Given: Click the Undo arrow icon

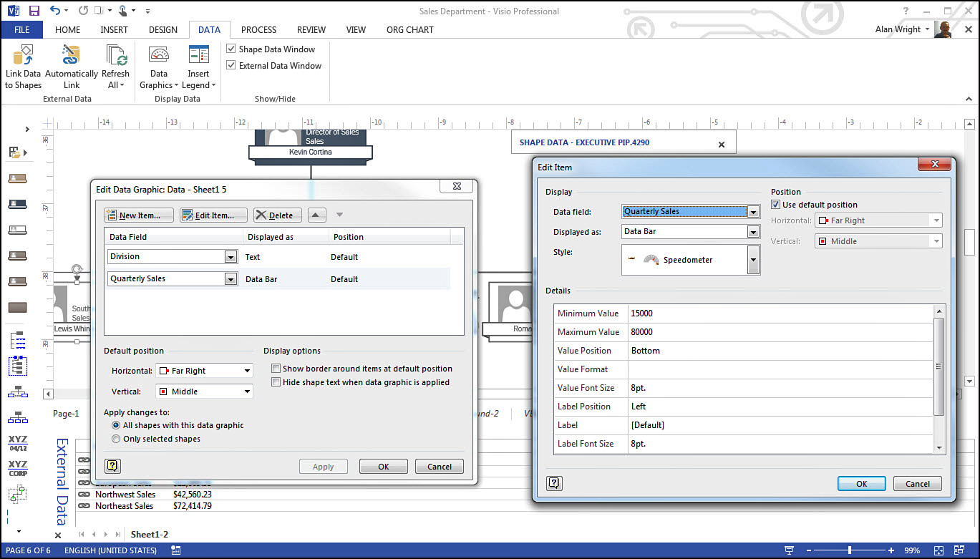Looking at the screenshot, I should (55, 11).
